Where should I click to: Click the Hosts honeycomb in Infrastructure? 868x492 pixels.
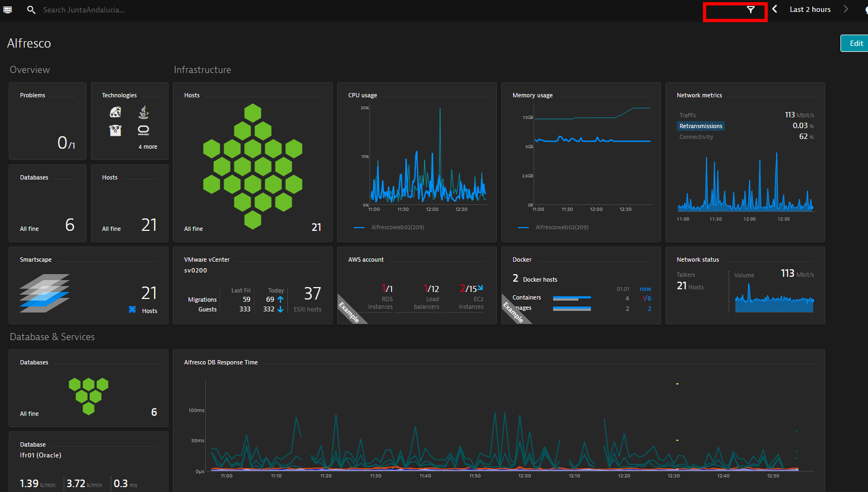click(252, 166)
